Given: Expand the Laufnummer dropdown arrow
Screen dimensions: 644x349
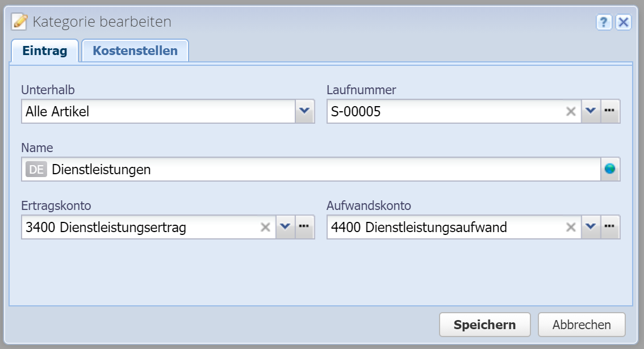Looking at the screenshot, I should (x=591, y=112).
